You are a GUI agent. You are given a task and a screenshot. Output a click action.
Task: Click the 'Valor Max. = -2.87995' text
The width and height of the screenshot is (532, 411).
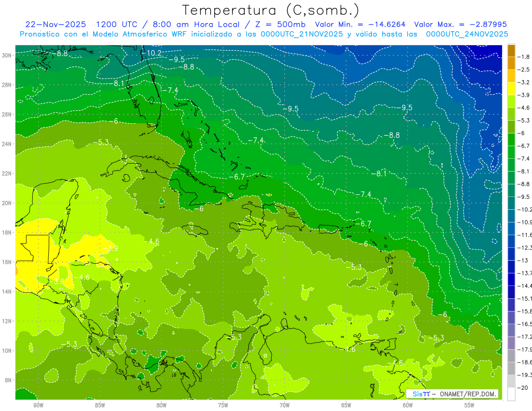coord(460,24)
